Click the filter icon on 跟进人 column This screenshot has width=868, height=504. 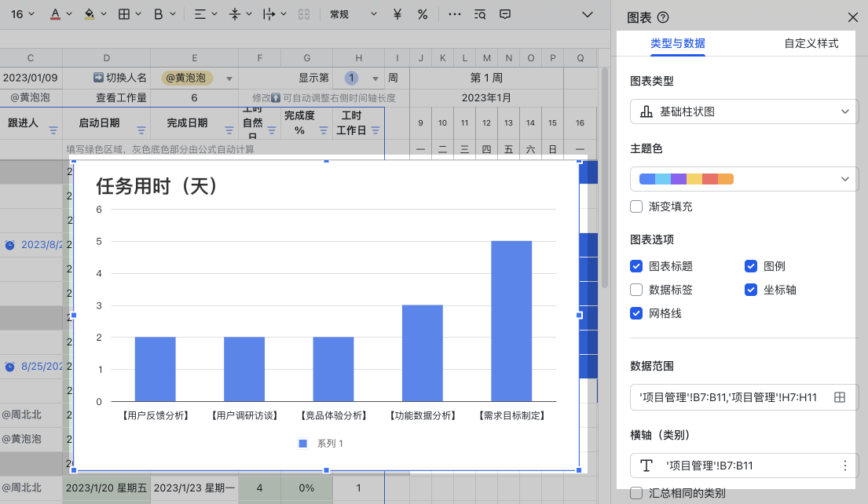pos(53,130)
